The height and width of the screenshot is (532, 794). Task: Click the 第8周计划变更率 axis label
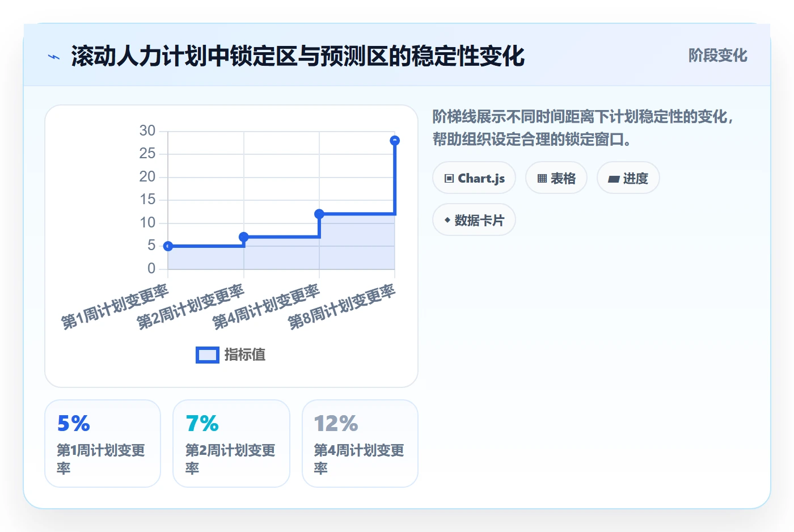point(341,306)
